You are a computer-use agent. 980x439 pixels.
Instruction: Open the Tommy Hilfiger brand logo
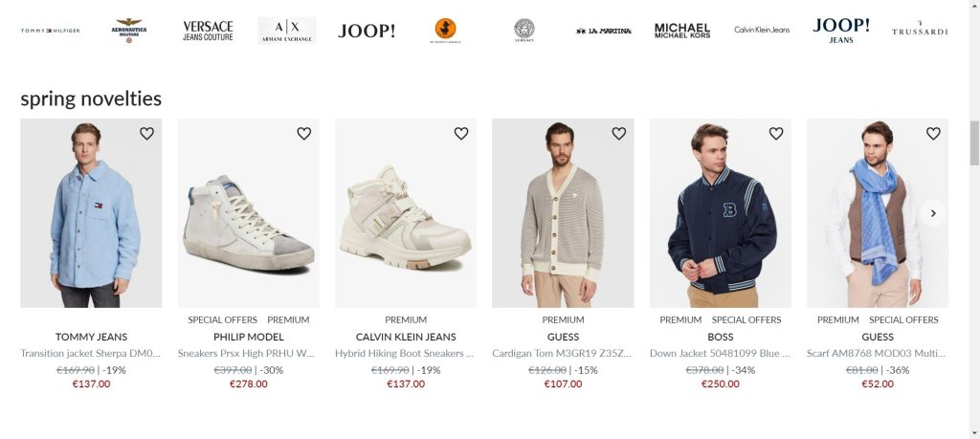pyautogui.click(x=50, y=31)
